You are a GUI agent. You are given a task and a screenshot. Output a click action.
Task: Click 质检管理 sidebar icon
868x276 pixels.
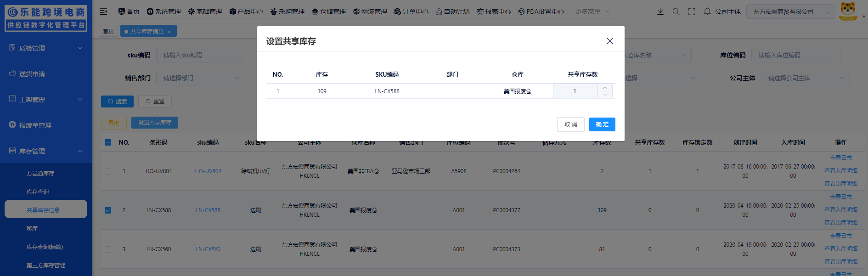click(12, 48)
